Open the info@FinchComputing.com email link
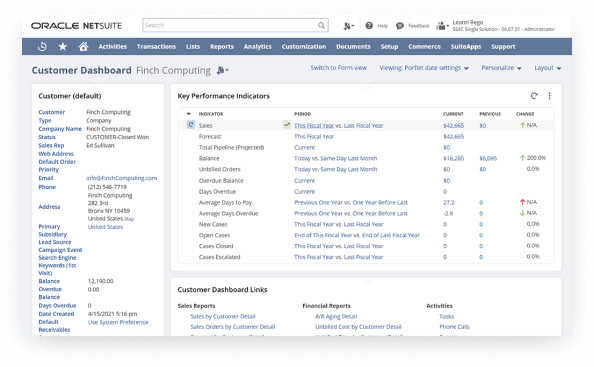594x367 pixels. pyautogui.click(x=122, y=178)
